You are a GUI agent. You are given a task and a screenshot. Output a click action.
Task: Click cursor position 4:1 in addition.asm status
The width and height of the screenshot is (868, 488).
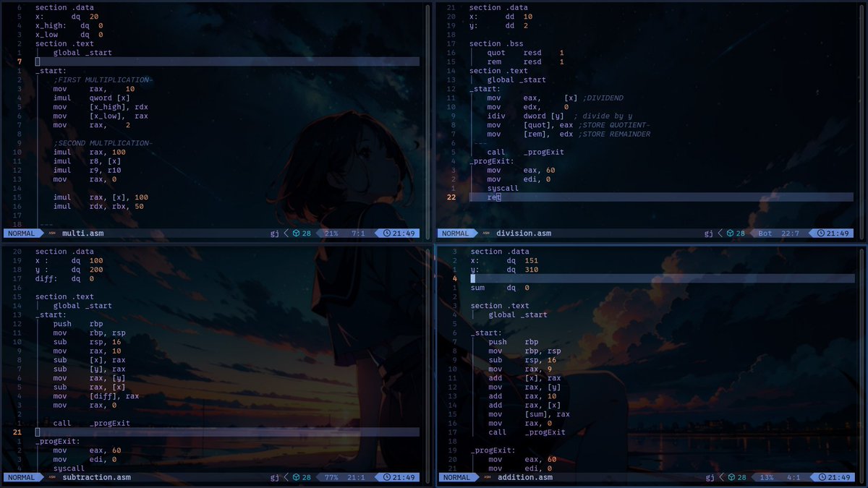tap(793, 478)
